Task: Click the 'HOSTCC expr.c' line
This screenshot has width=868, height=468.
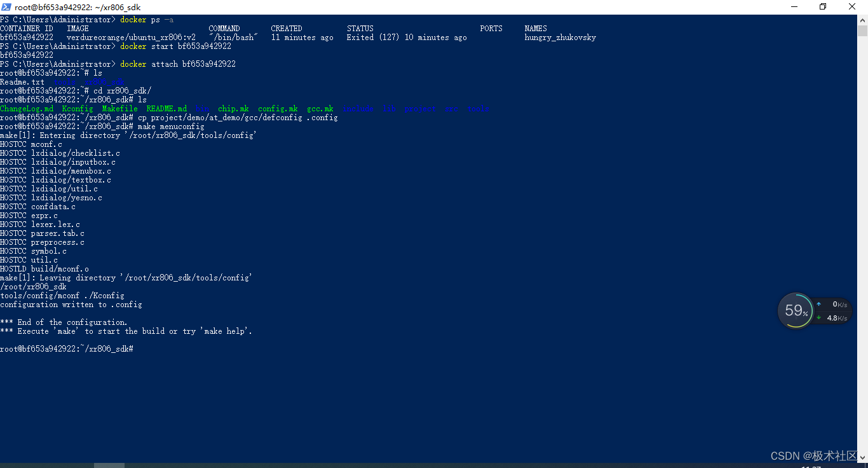Action: (x=29, y=216)
